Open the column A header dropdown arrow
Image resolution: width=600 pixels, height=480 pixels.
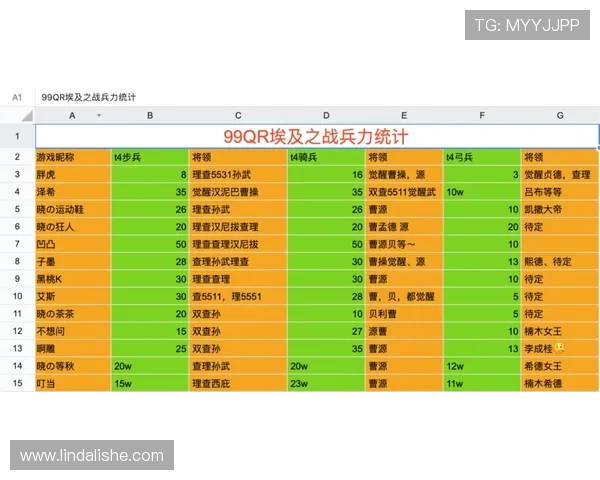pyautogui.click(x=99, y=115)
